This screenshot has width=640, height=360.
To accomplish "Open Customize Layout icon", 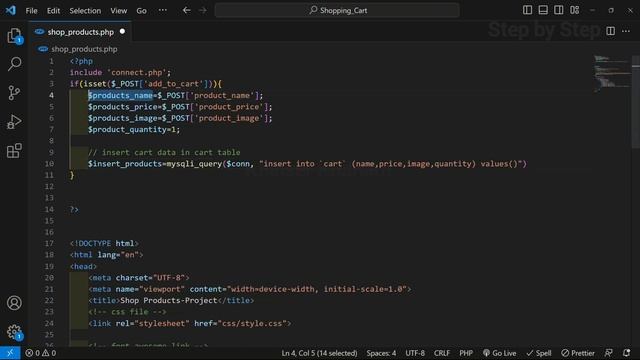I will tap(575, 10).
